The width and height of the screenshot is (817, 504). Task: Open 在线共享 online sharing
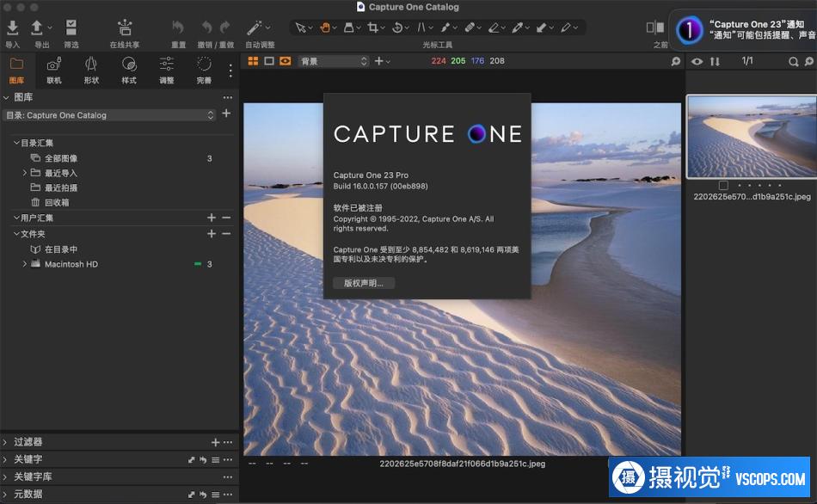coord(125,28)
